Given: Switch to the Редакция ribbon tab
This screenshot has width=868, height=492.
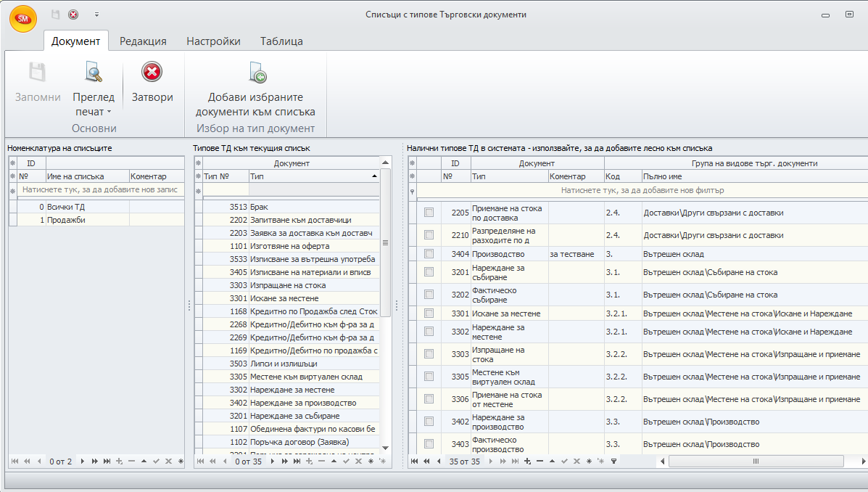Looking at the screenshot, I should [143, 41].
